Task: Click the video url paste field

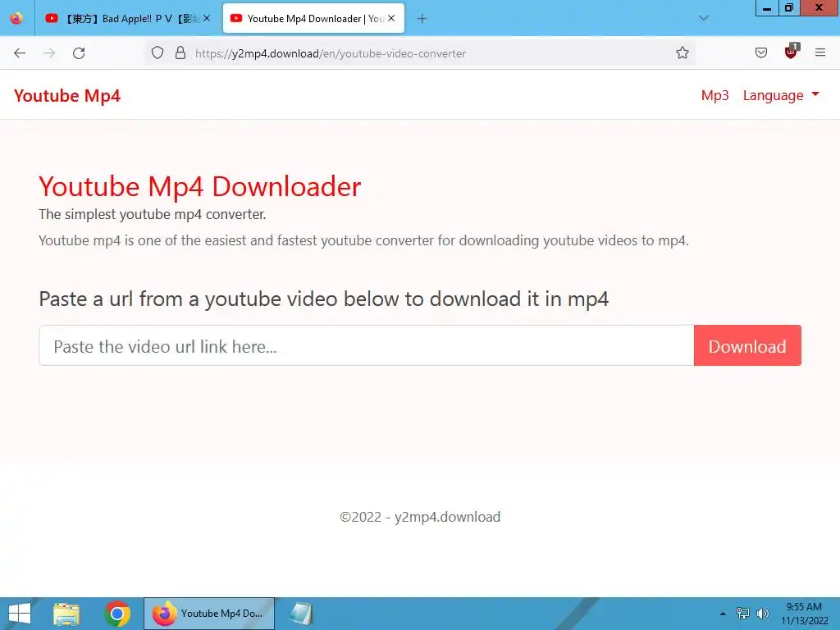Action: tap(367, 346)
